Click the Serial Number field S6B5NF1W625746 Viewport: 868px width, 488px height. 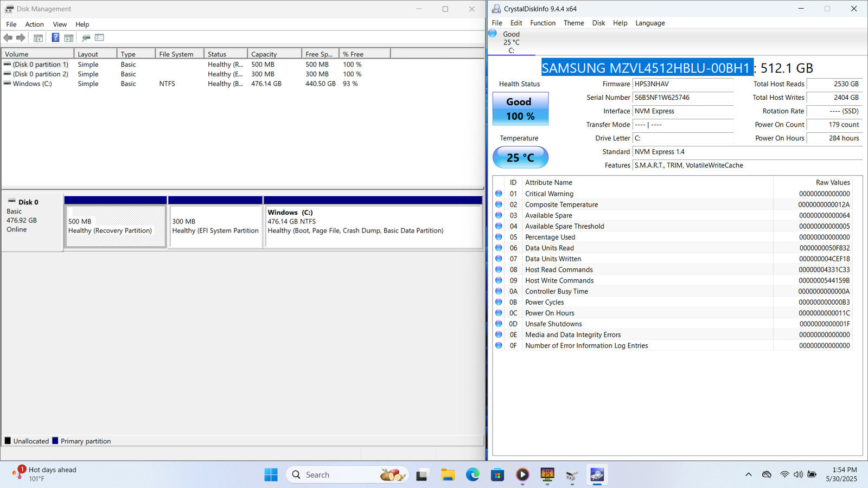(x=683, y=98)
